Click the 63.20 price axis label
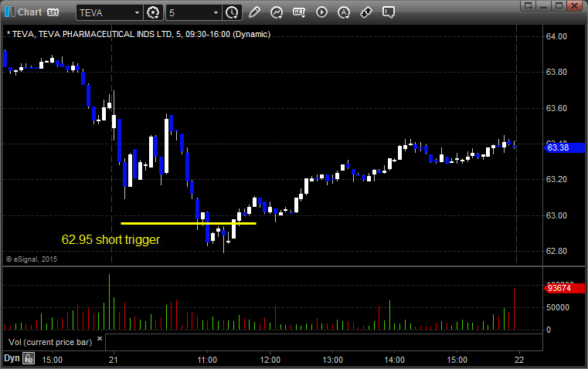This screenshot has height=369, width=588. click(x=556, y=179)
